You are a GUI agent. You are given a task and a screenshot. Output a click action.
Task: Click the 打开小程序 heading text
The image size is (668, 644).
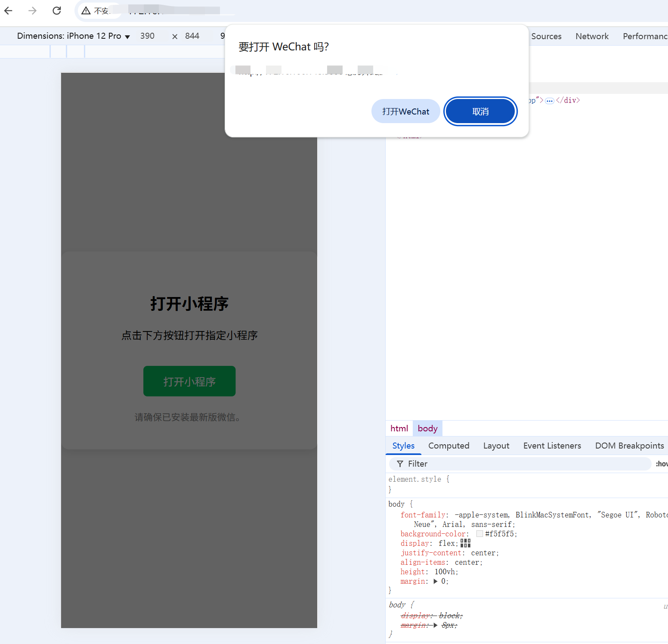point(189,304)
